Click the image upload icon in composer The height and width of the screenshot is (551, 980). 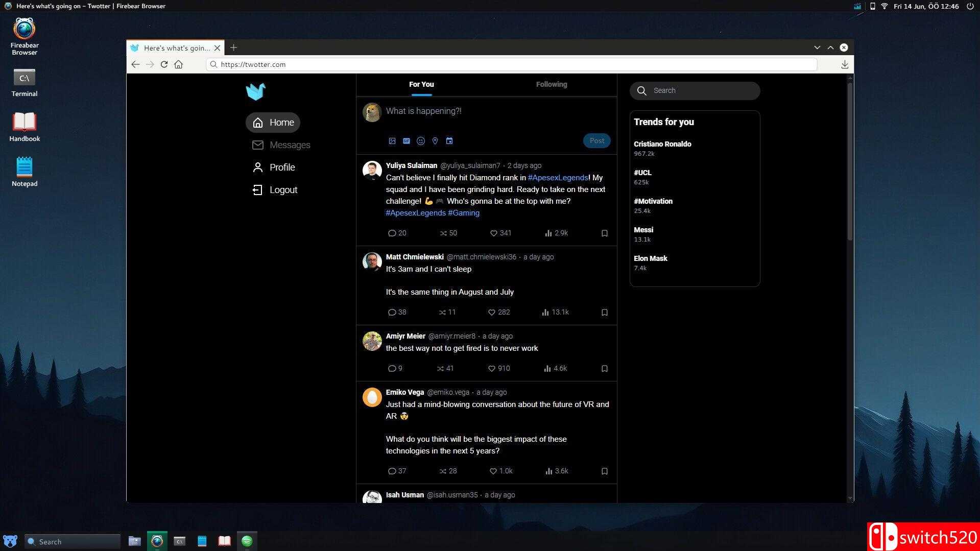[x=392, y=141]
